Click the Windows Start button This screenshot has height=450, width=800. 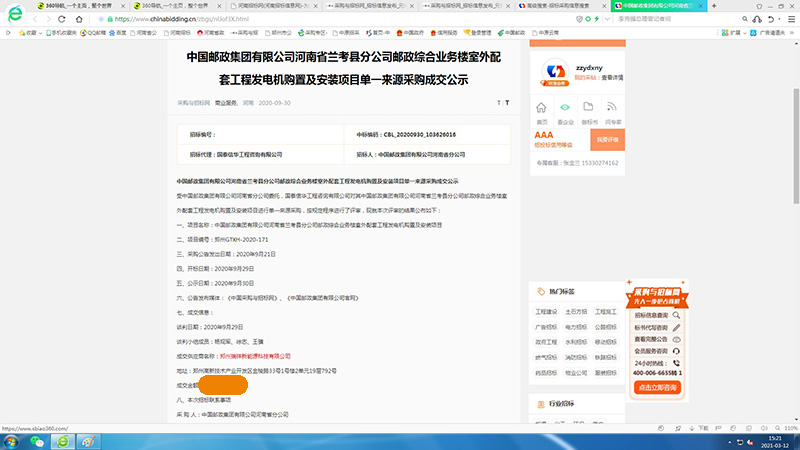click(x=11, y=441)
